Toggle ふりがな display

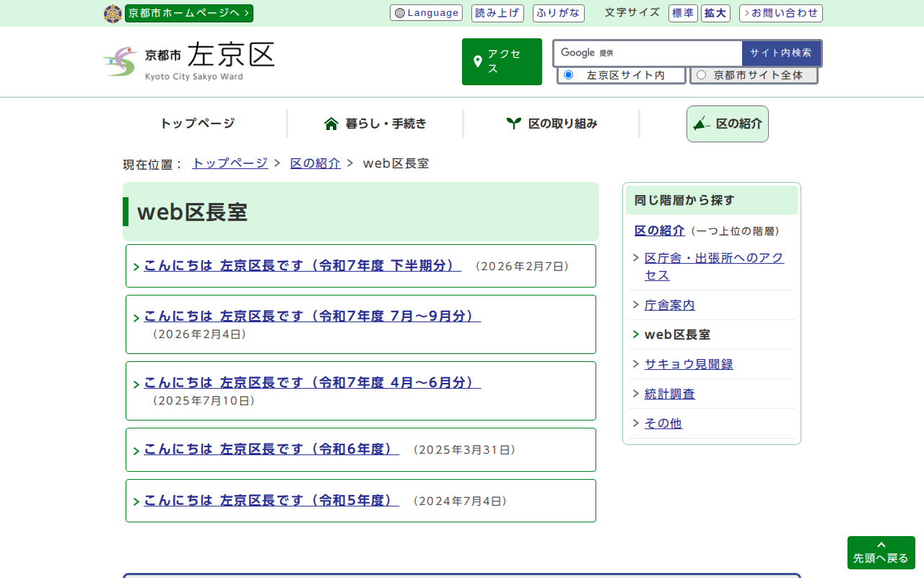[558, 13]
